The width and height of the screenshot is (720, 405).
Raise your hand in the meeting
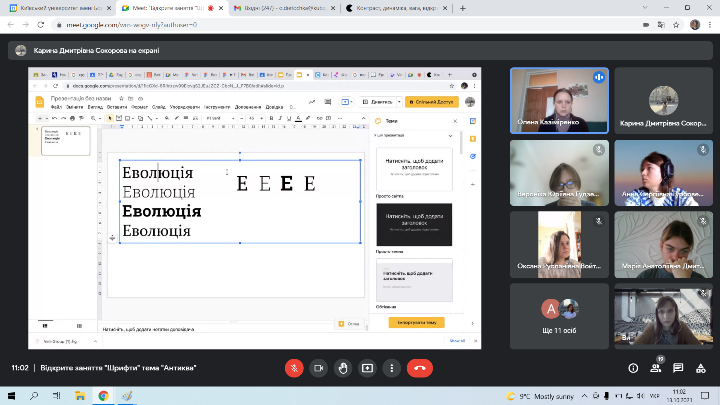[x=342, y=368]
